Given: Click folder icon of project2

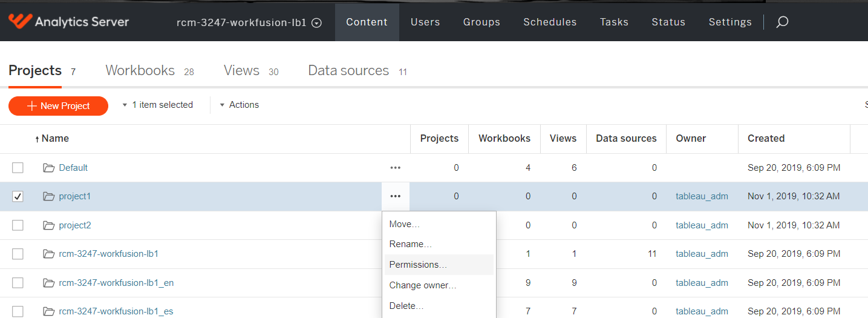Looking at the screenshot, I should pyautogui.click(x=48, y=225).
